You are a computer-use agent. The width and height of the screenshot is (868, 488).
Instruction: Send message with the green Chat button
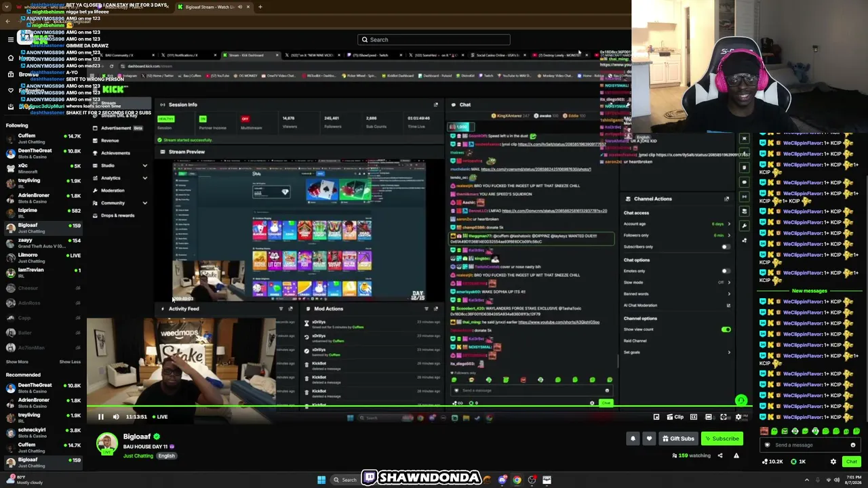tap(852, 462)
